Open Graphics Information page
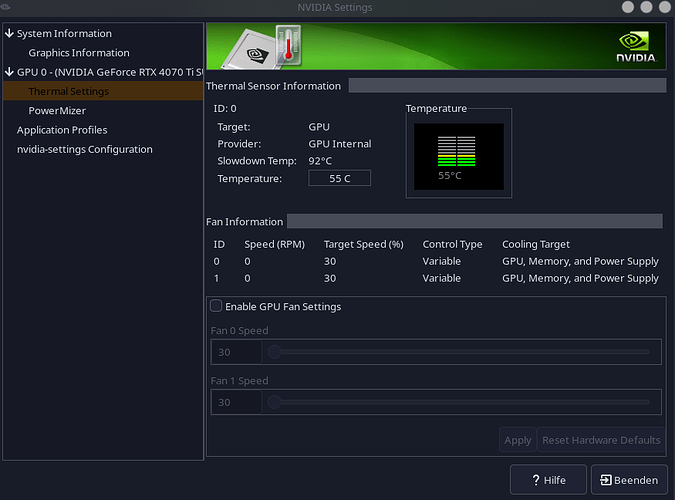Screen dimensions: 675x500 coord(79,53)
